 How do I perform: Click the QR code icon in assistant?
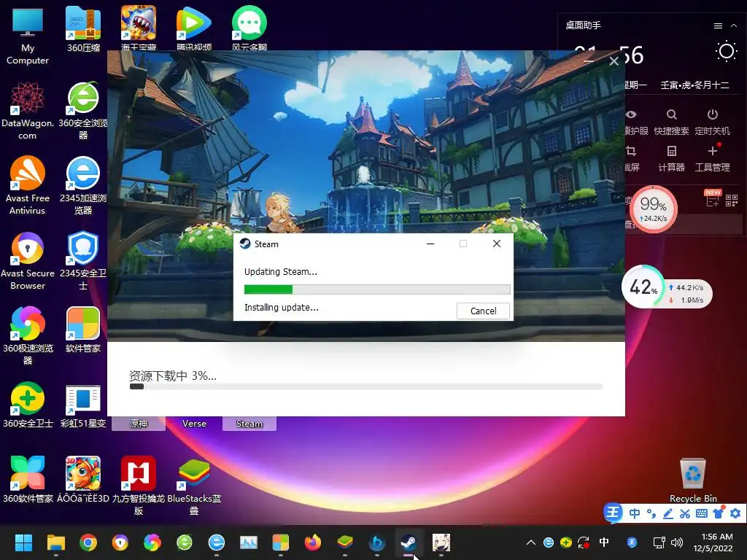click(731, 201)
